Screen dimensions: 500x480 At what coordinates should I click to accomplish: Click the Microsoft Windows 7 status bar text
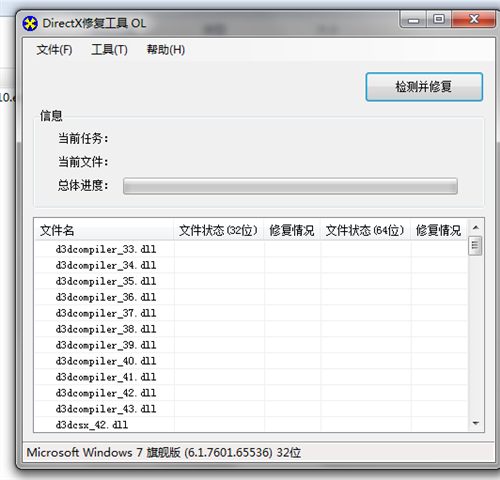[164, 453]
